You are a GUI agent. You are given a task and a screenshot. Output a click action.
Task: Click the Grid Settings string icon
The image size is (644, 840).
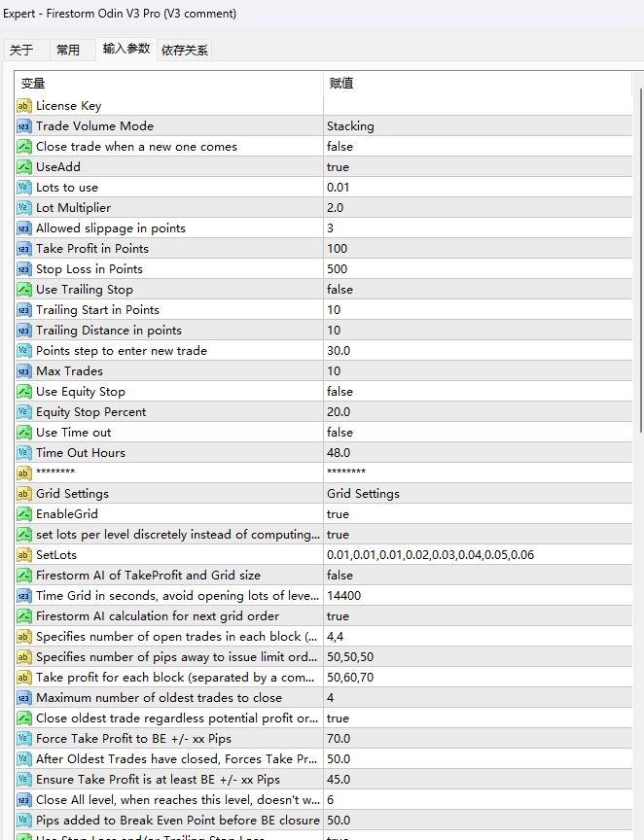(23, 493)
